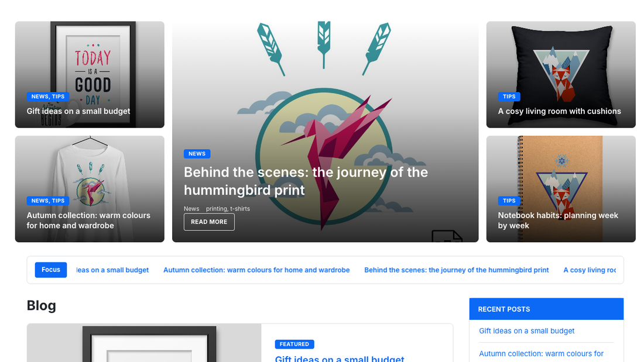Click NEWS badge on hummingbird feature
644x362 pixels.
coord(197,153)
